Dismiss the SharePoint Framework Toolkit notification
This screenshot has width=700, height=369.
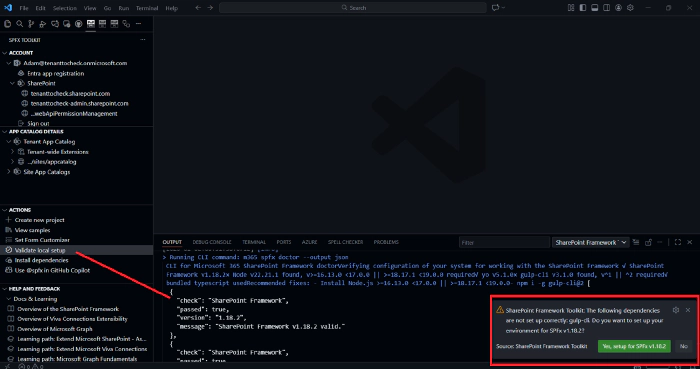tap(688, 310)
